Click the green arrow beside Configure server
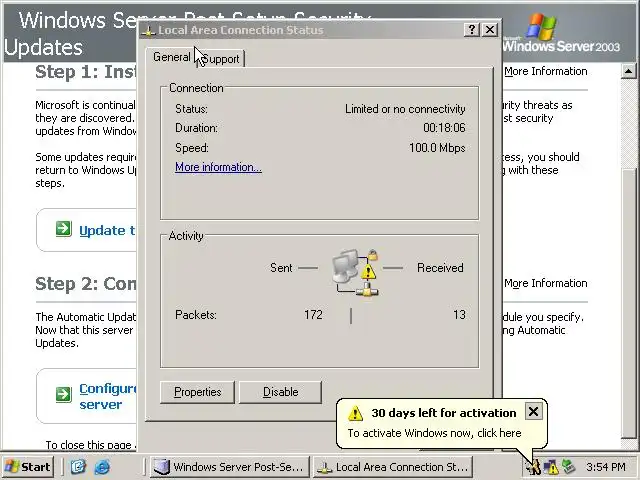 click(64, 394)
